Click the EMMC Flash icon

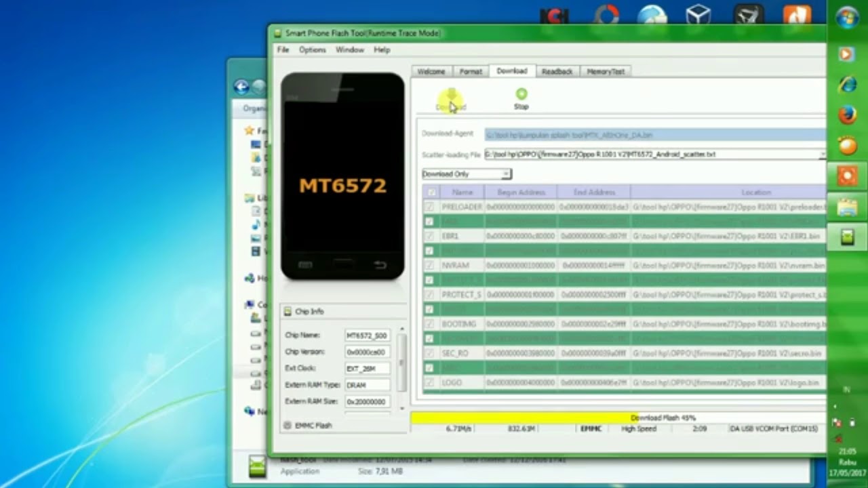click(x=288, y=426)
